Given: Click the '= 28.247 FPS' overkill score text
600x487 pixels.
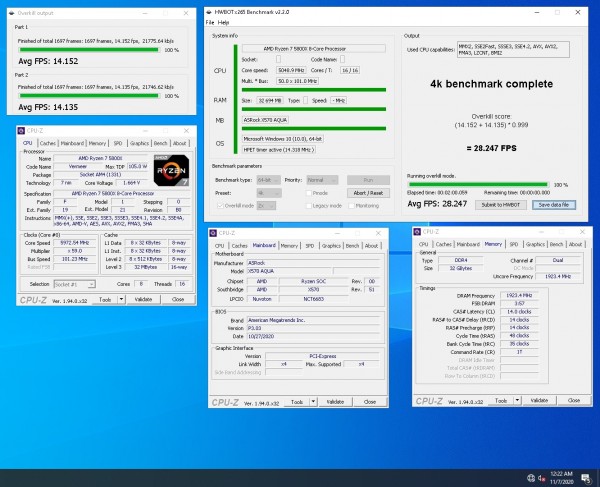Looking at the screenshot, I should 491,148.
